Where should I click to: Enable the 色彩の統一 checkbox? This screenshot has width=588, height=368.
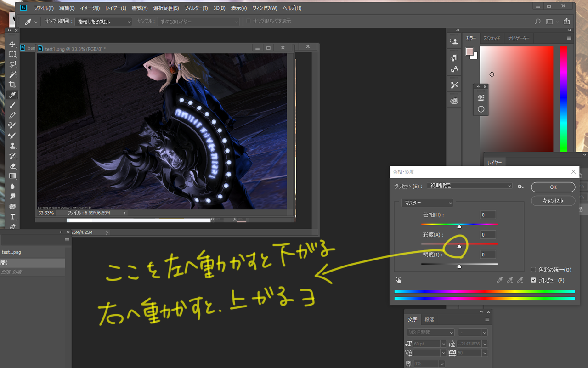[533, 270]
